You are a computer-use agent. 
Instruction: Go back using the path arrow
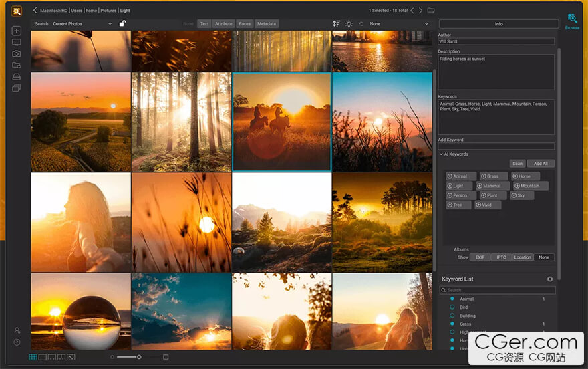click(x=35, y=11)
